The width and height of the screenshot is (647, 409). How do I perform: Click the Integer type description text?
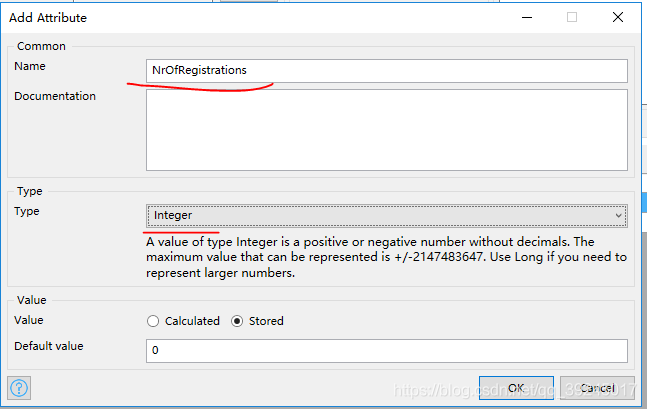click(x=387, y=257)
